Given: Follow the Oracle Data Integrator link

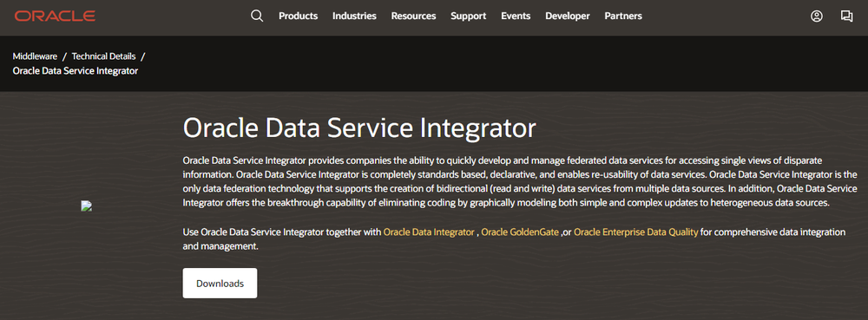Looking at the screenshot, I should (429, 232).
